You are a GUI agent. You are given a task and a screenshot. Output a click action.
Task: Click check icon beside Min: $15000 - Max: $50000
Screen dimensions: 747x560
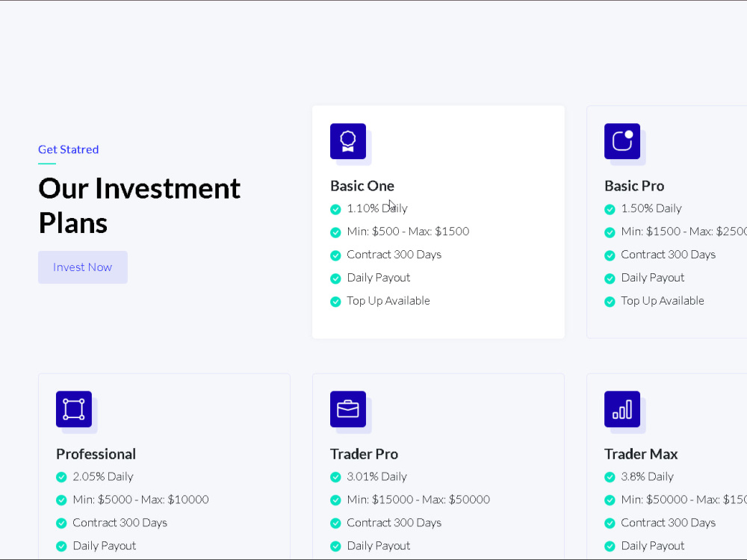[x=335, y=500]
